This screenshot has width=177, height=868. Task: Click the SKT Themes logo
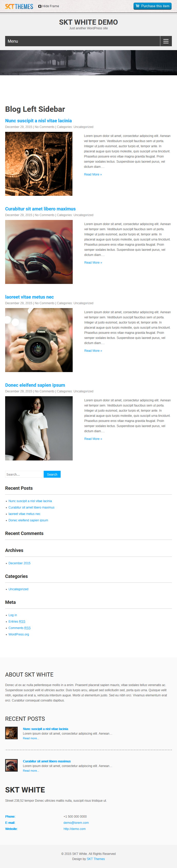19,6
